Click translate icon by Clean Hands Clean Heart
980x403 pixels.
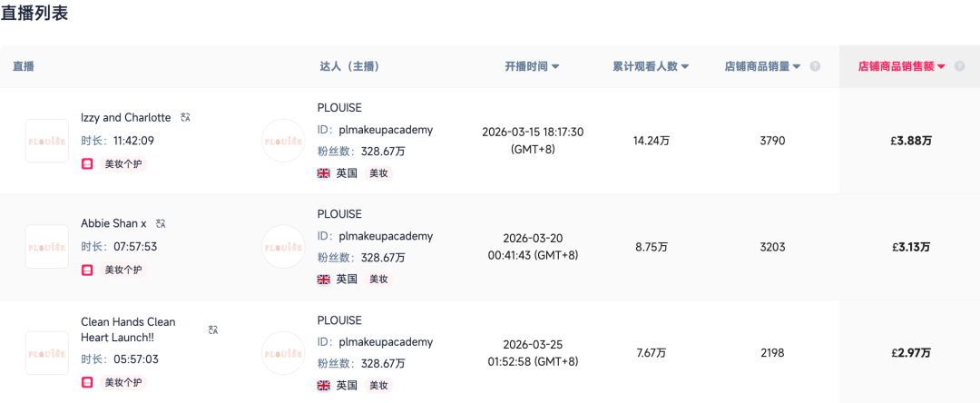212,329
